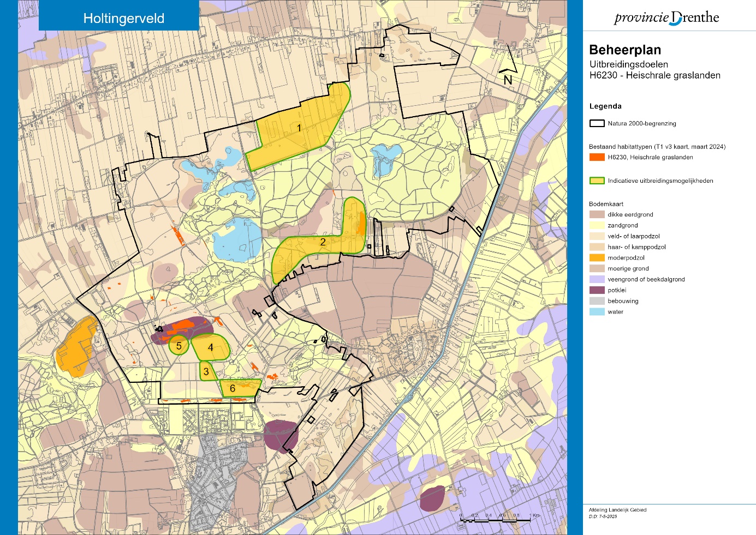The image size is (756, 535).
Task: Select the moderpodzol legend color box
Action: tap(597, 257)
